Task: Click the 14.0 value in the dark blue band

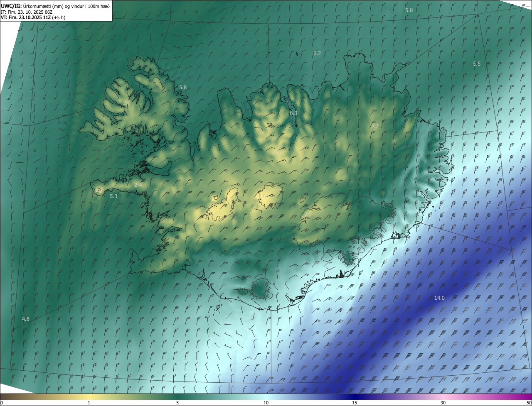Action: (x=439, y=298)
